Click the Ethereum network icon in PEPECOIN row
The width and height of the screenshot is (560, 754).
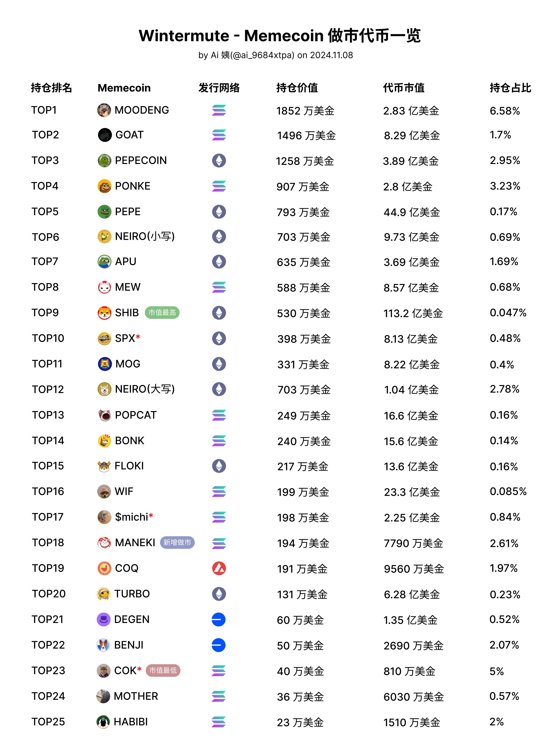point(219,160)
